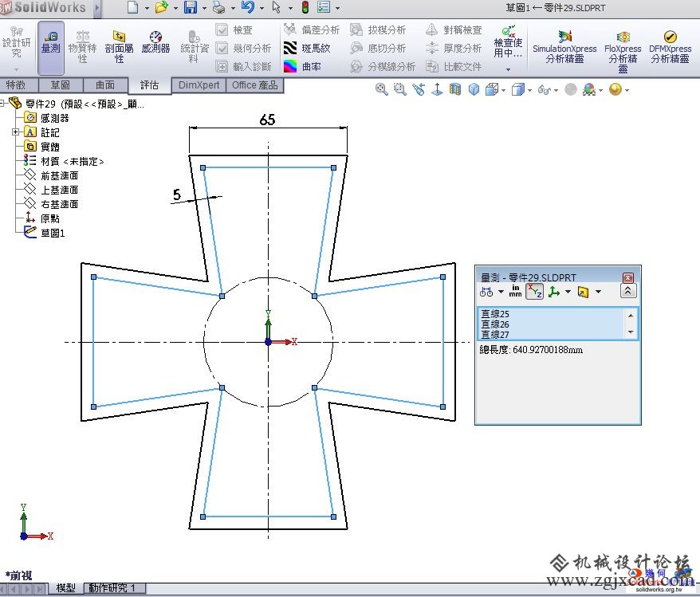Click the New document icon
This screenshot has width=700, height=597.
pyautogui.click(x=132, y=7)
